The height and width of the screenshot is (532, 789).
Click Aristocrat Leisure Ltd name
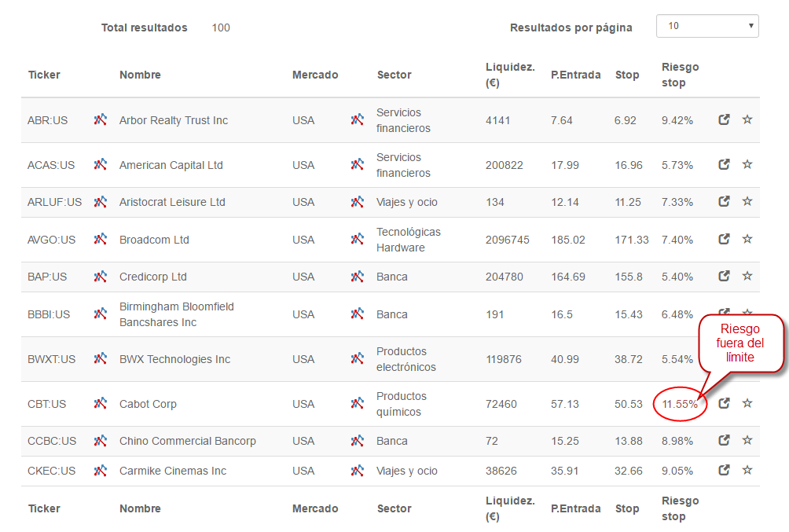pyautogui.click(x=172, y=202)
